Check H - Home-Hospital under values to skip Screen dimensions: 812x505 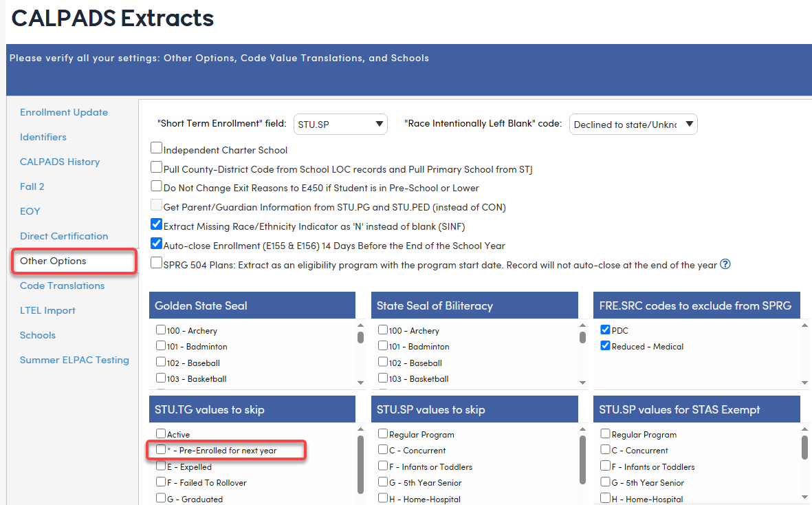383,498
